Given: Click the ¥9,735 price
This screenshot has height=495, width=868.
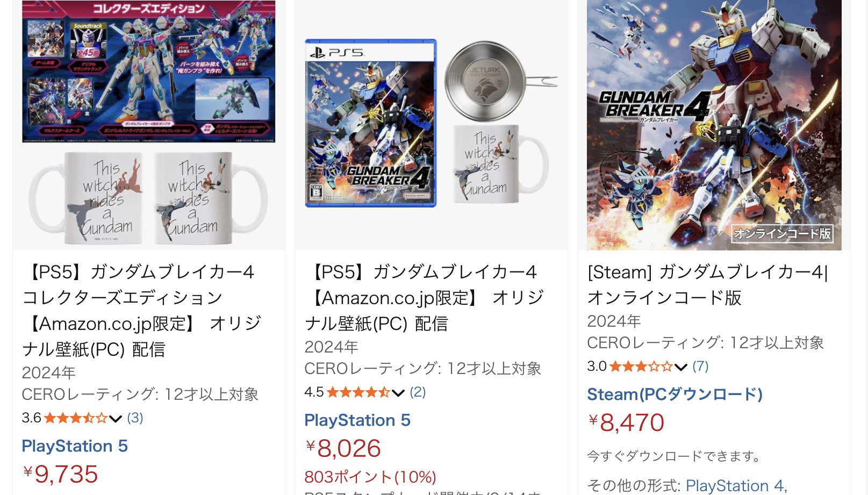Looking at the screenshot, I should [60, 474].
